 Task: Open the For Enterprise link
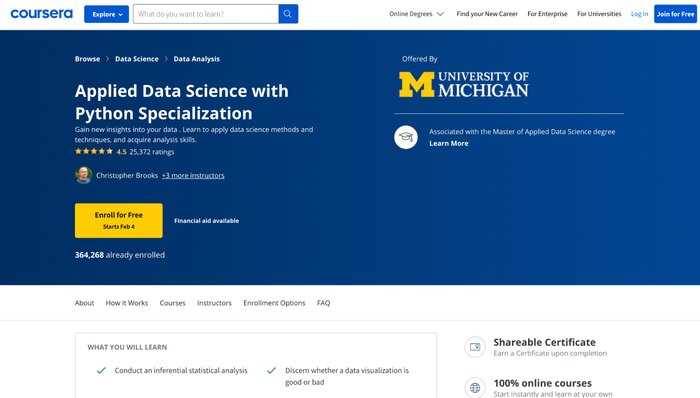tap(547, 14)
